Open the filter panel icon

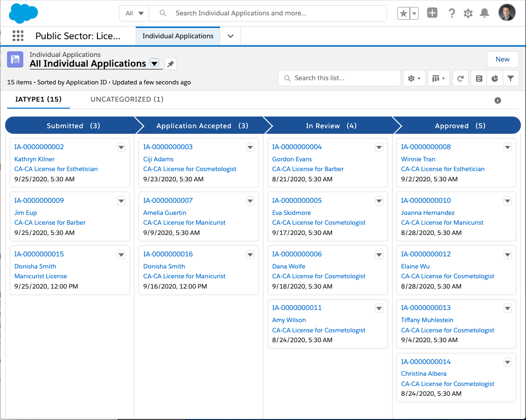[x=511, y=78]
